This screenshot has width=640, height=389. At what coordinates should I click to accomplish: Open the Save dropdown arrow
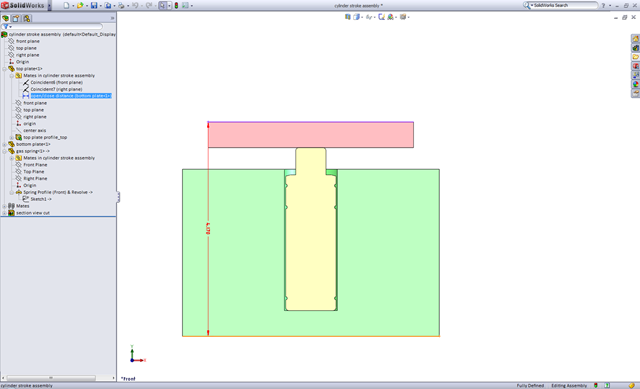101,6
